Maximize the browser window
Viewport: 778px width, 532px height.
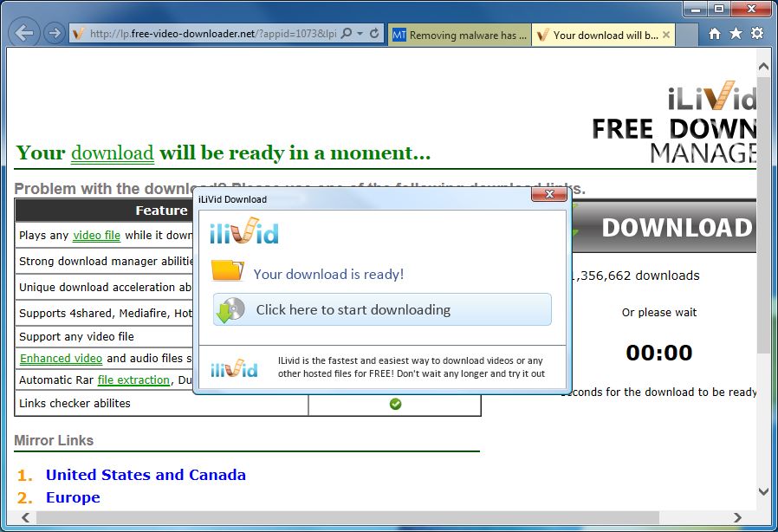click(x=719, y=9)
